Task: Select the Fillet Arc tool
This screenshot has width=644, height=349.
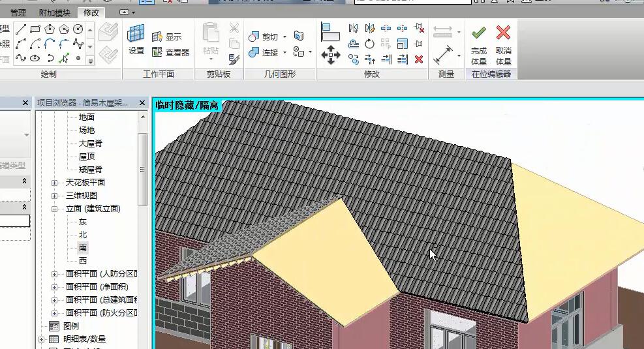Action: pyautogui.click(x=64, y=44)
